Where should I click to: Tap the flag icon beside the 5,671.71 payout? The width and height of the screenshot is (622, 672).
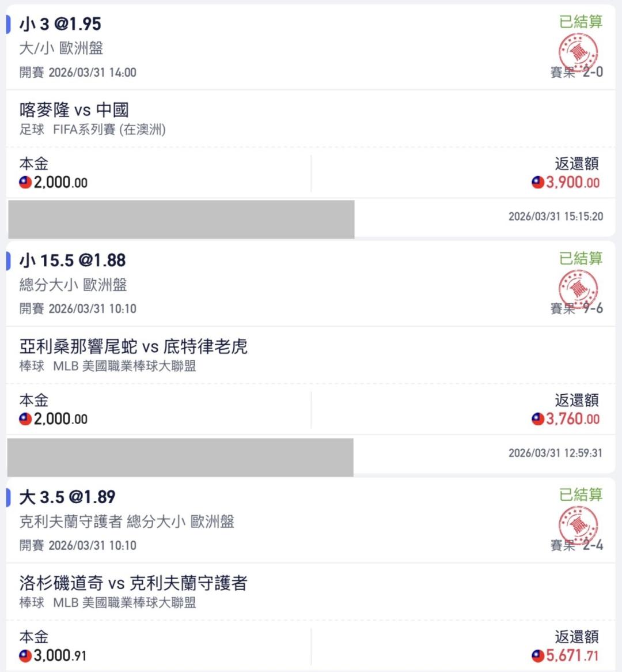pyautogui.click(x=538, y=656)
